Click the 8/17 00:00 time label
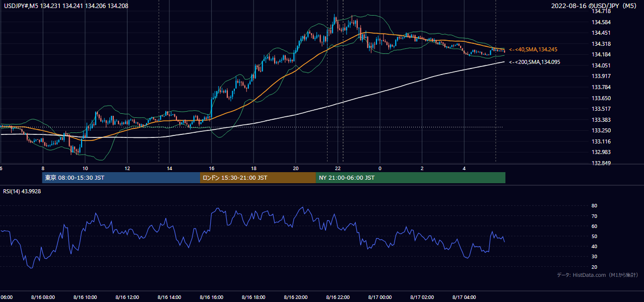The height and width of the screenshot is (302, 644). (380, 297)
